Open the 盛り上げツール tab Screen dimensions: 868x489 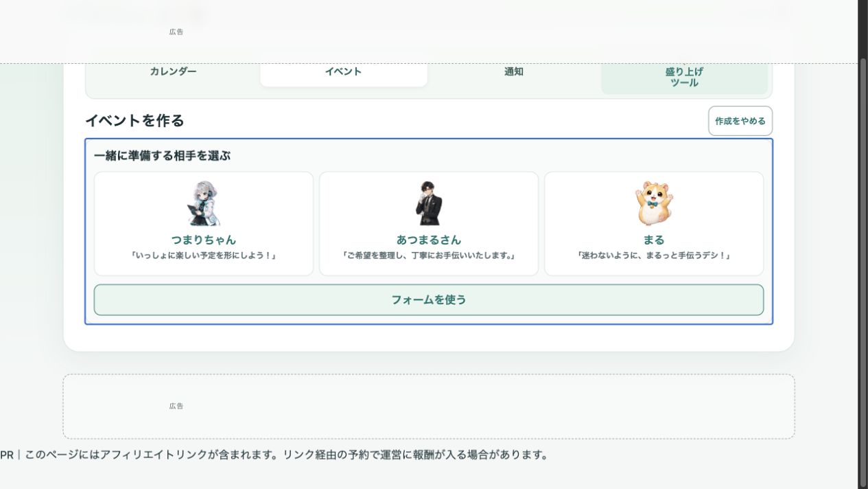coord(684,77)
